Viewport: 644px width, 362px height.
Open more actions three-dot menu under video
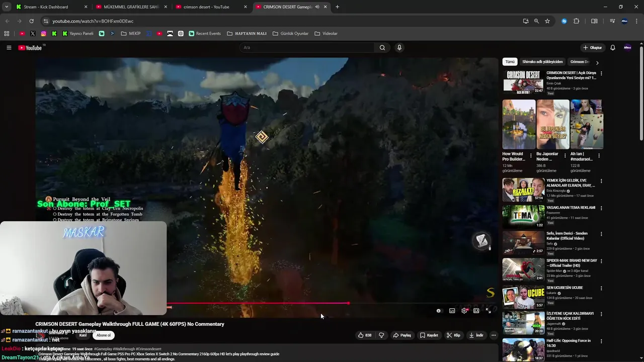click(494, 335)
